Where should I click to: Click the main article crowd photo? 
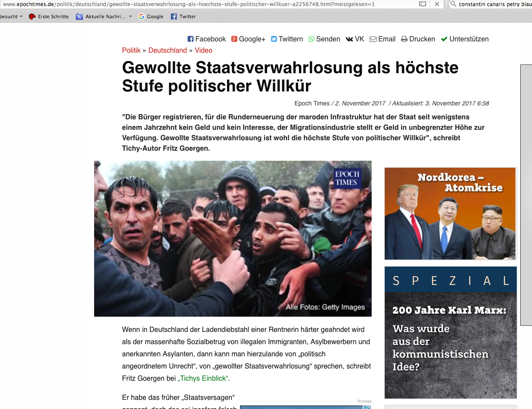pos(233,239)
